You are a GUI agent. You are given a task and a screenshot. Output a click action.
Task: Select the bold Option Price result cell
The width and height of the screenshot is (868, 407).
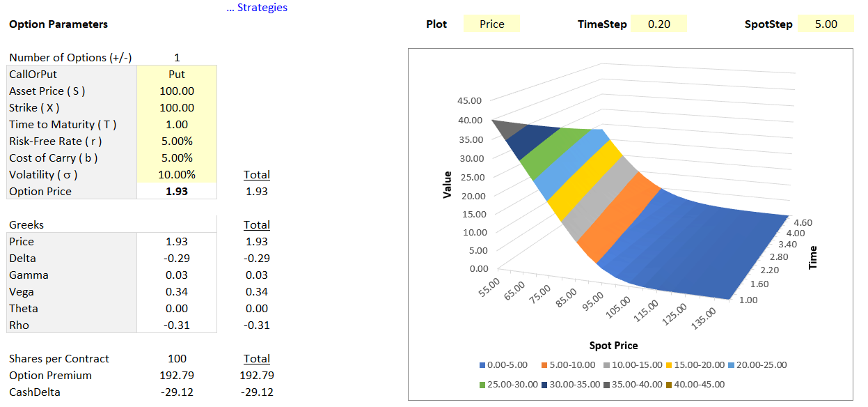(x=177, y=191)
